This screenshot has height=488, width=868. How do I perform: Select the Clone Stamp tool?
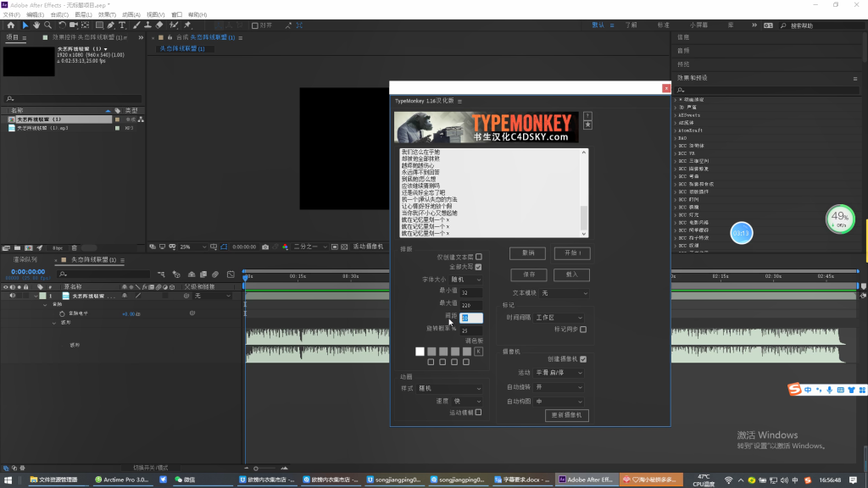click(147, 25)
